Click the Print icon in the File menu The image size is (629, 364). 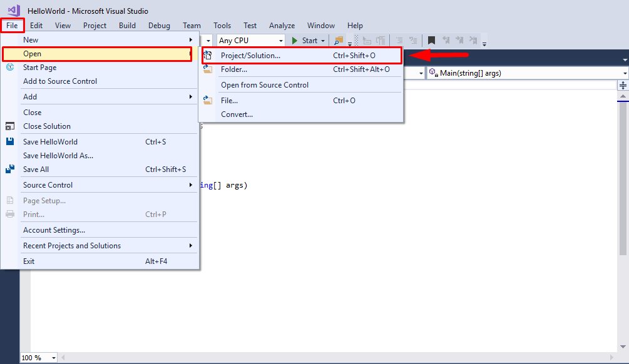pyautogui.click(x=8, y=214)
